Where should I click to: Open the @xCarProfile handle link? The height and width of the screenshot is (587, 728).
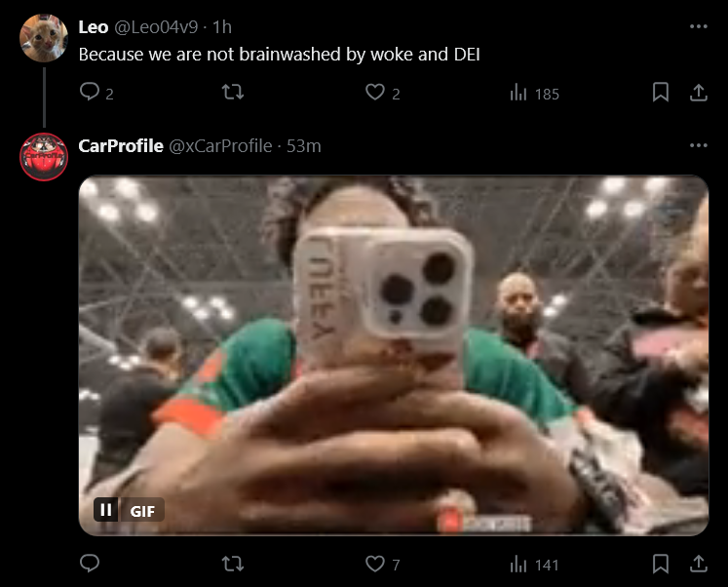pos(220,146)
